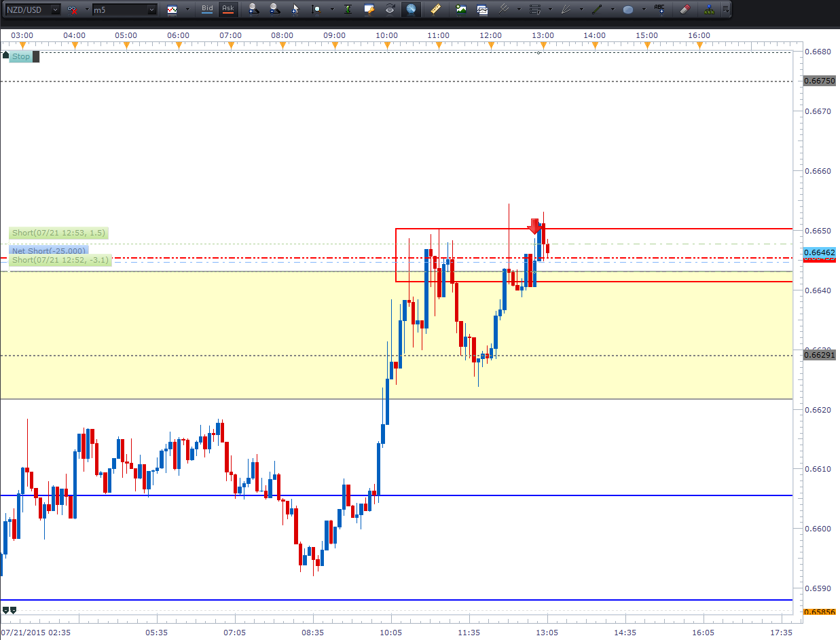Screen dimensions: 840x640
Task: Click the eraser tool to remove drawings
Action: pos(684,10)
